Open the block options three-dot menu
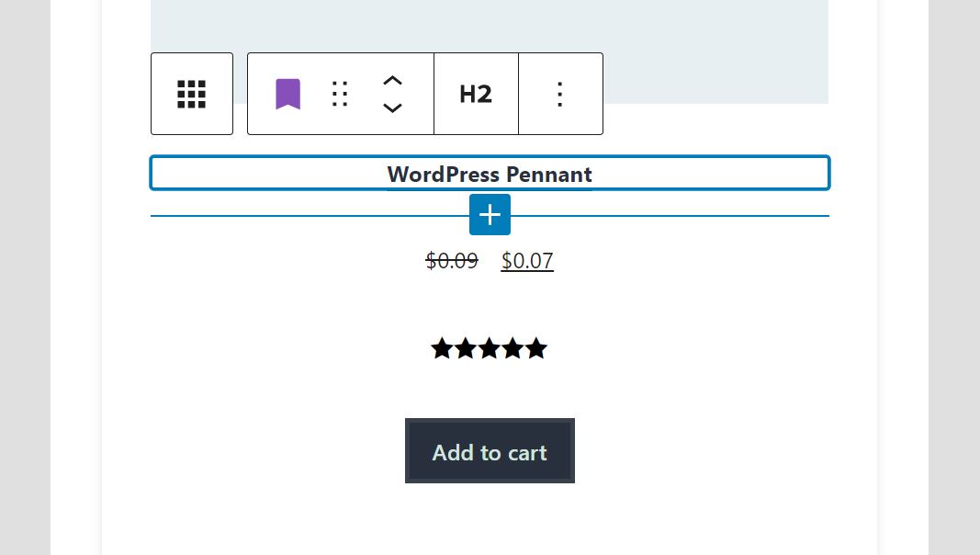 [x=559, y=94]
